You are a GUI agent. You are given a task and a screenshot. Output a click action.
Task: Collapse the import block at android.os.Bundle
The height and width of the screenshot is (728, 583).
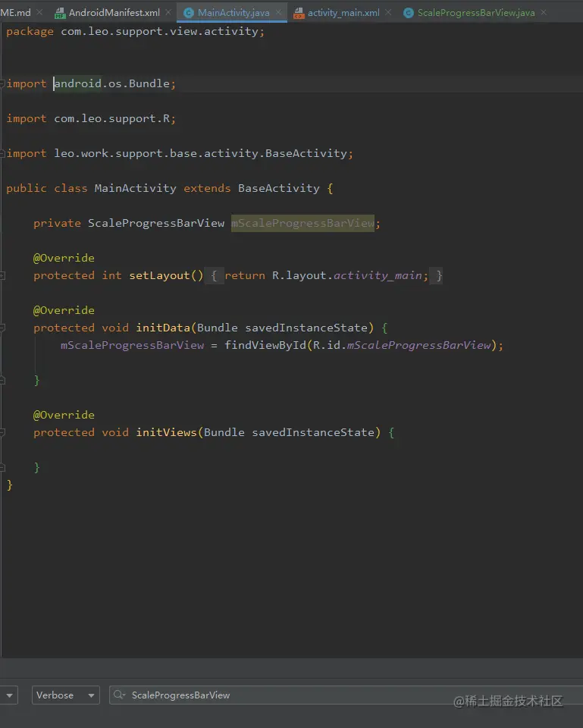[x=2, y=83]
